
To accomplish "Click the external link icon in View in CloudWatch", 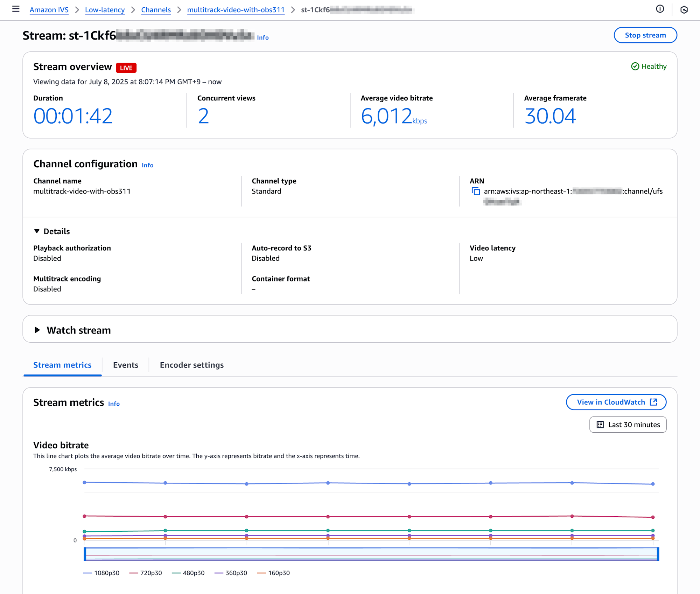I will point(653,402).
